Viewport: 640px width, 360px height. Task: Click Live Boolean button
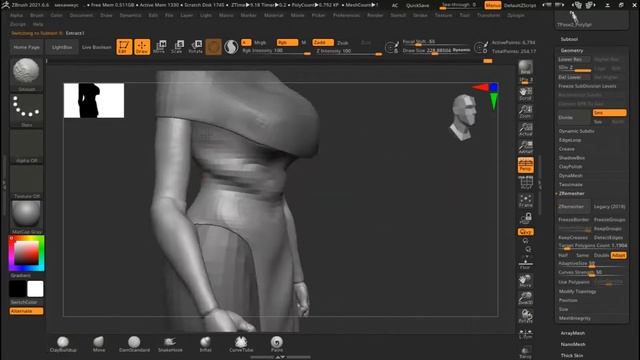pyautogui.click(x=97, y=47)
